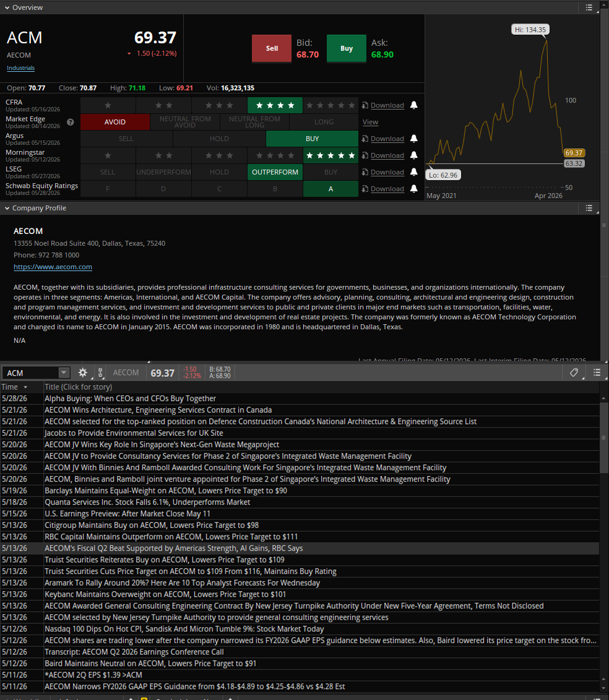Collapse the Overview section
This screenshot has height=700, width=609.
(7, 7)
